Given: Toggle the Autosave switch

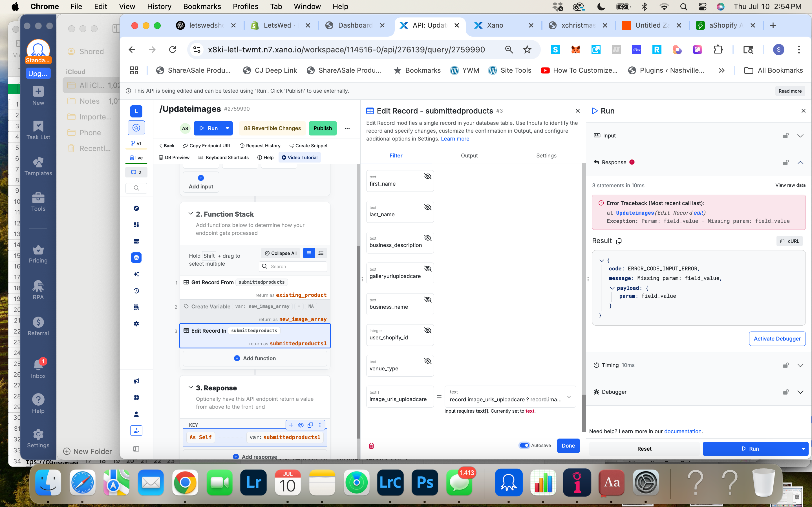Looking at the screenshot, I should tap(524, 445).
